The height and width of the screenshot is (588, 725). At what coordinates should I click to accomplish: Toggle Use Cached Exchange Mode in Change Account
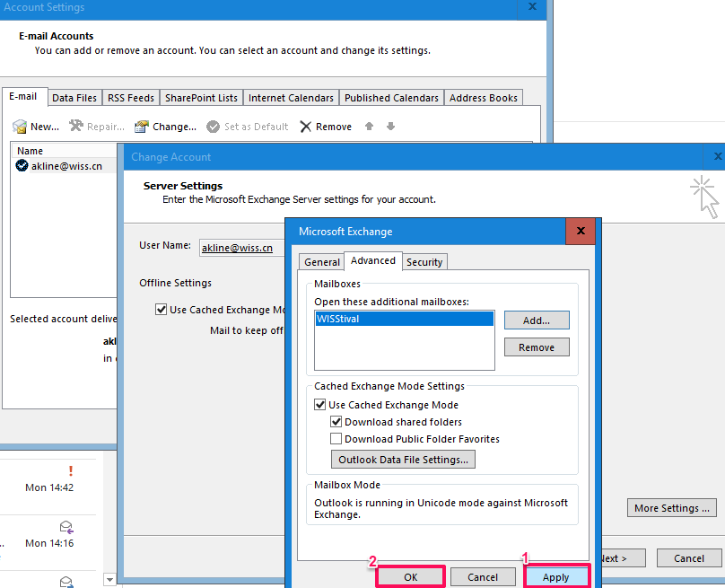(161, 309)
